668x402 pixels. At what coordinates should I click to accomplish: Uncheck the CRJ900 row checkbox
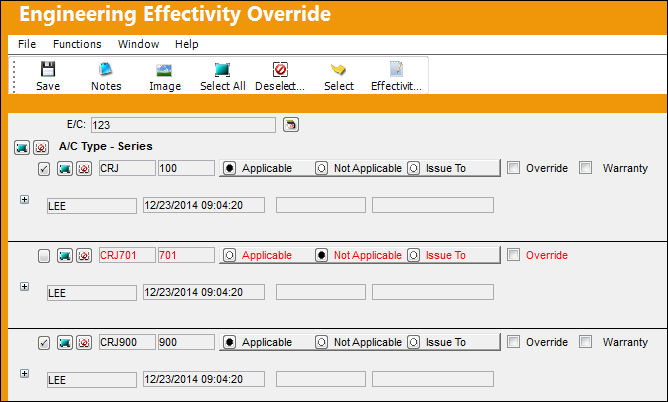click(44, 343)
